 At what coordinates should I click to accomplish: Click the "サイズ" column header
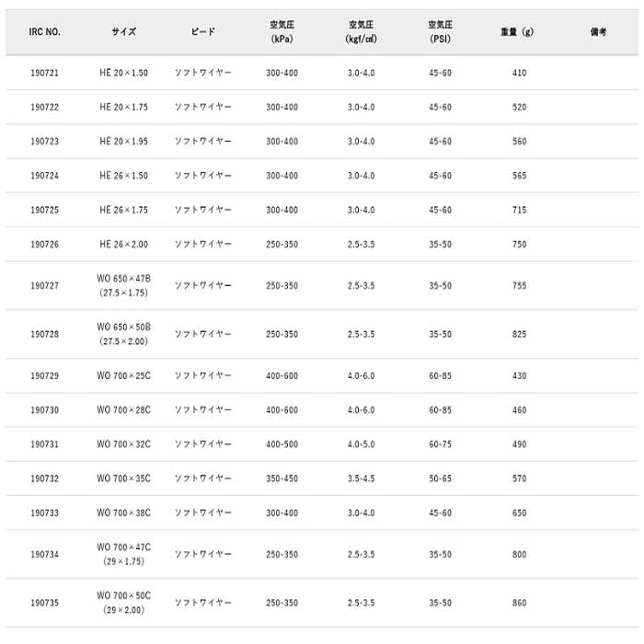[124, 31]
